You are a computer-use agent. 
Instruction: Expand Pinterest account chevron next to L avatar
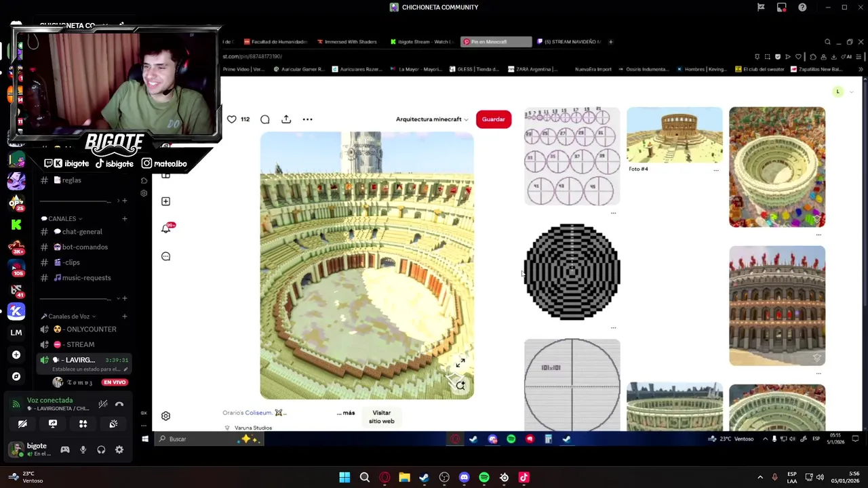[x=851, y=91]
